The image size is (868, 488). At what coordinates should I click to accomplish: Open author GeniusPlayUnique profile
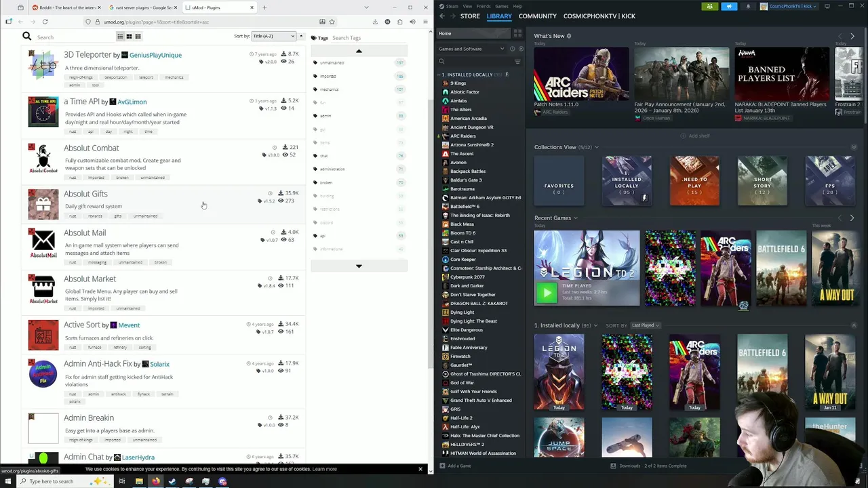click(155, 55)
